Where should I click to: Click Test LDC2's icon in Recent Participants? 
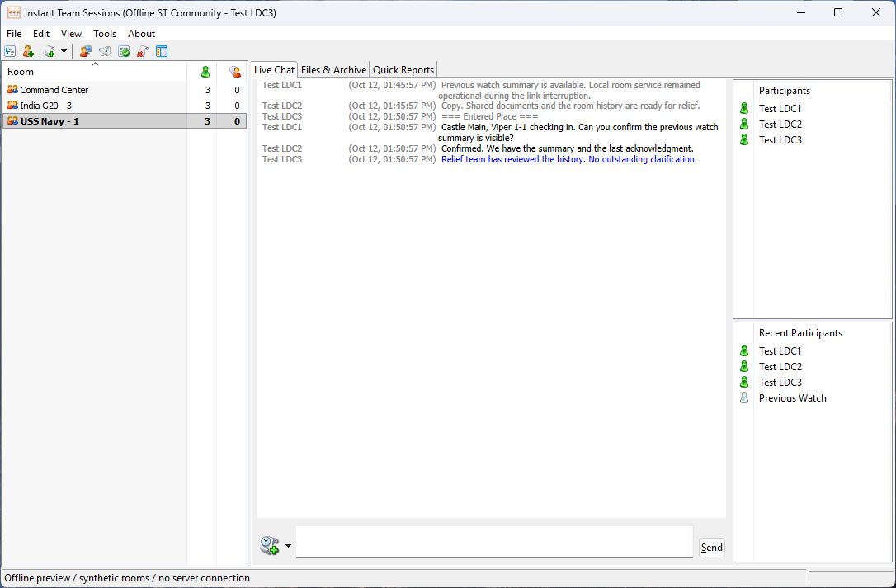pyautogui.click(x=744, y=365)
